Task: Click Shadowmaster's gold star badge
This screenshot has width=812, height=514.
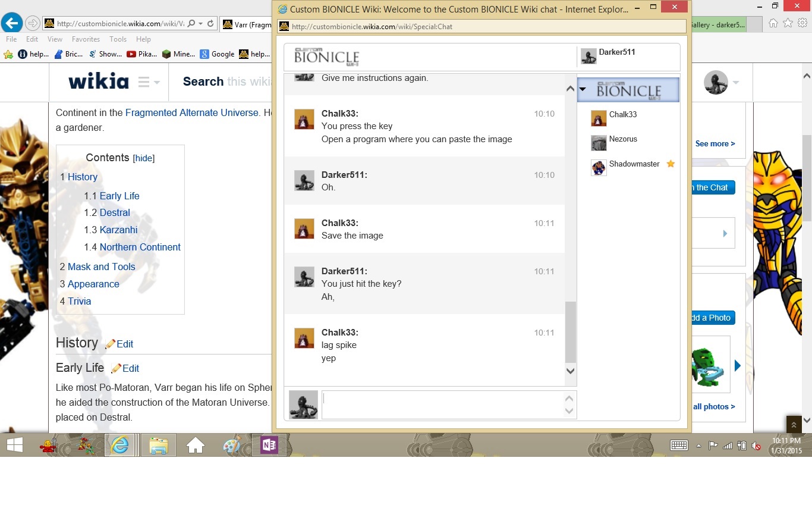Action: [671, 164]
